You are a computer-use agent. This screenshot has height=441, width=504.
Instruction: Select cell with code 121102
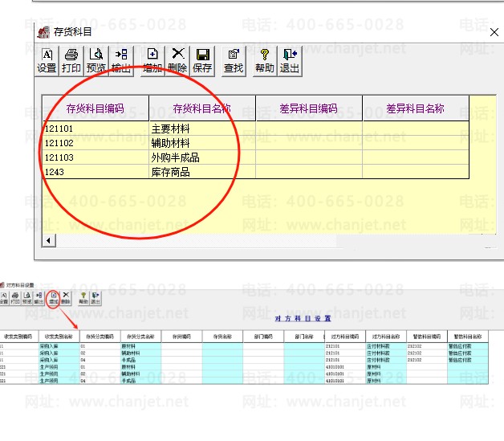pyautogui.click(x=96, y=143)
